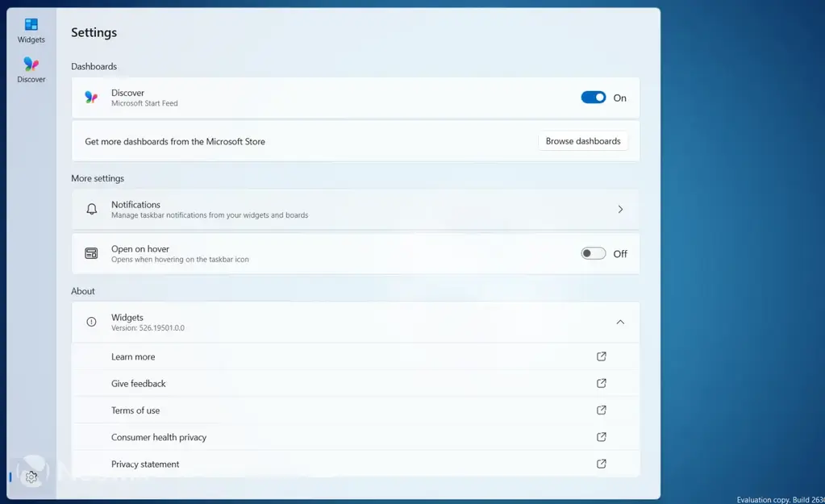The image size is (825, 504).
Task: Click the 'Open on hover' title text
Action: [x=140, y=249]
